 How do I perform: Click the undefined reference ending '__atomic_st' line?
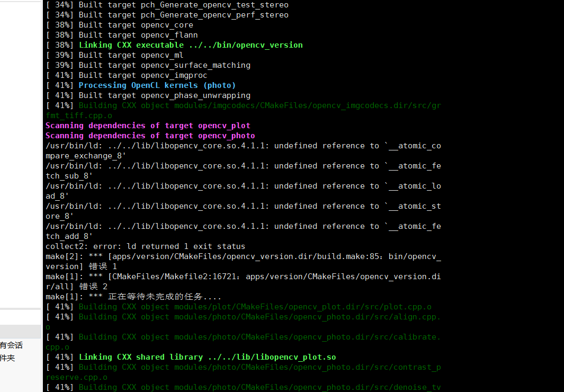click(x=243, y=207)
